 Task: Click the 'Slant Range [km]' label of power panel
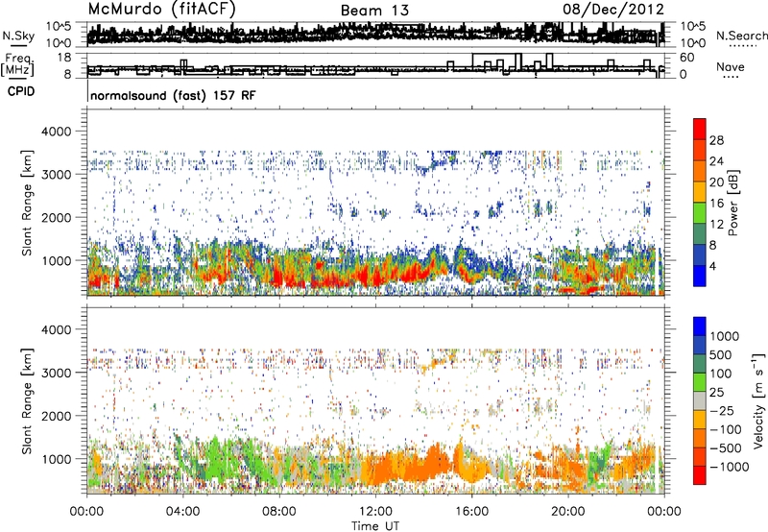pyautogui.click(x=27, y=203)
